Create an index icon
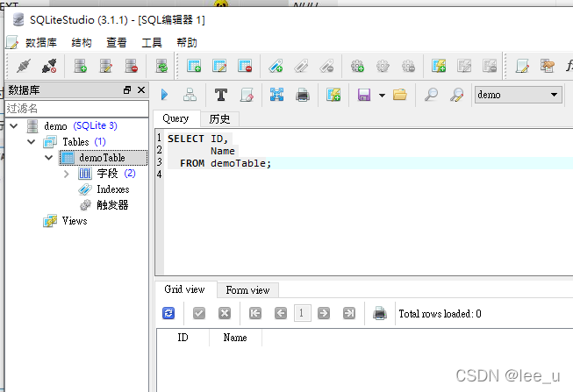 276,66
